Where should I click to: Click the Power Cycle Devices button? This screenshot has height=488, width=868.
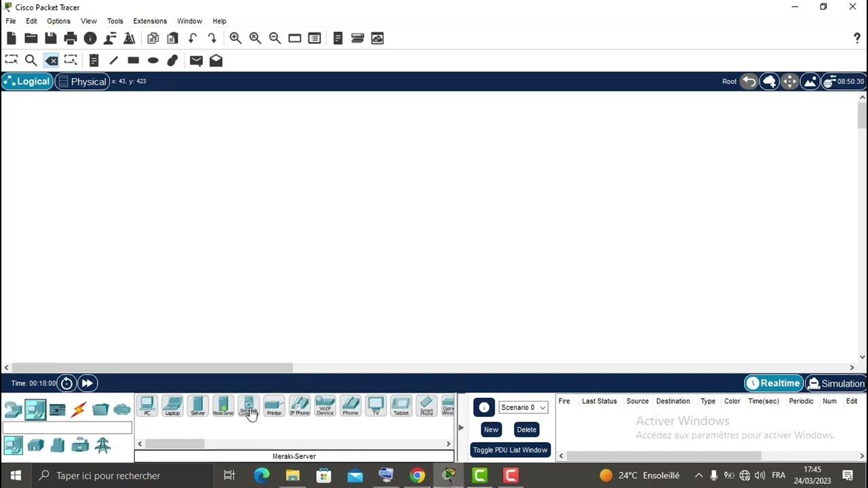click(x=66, y=383)
